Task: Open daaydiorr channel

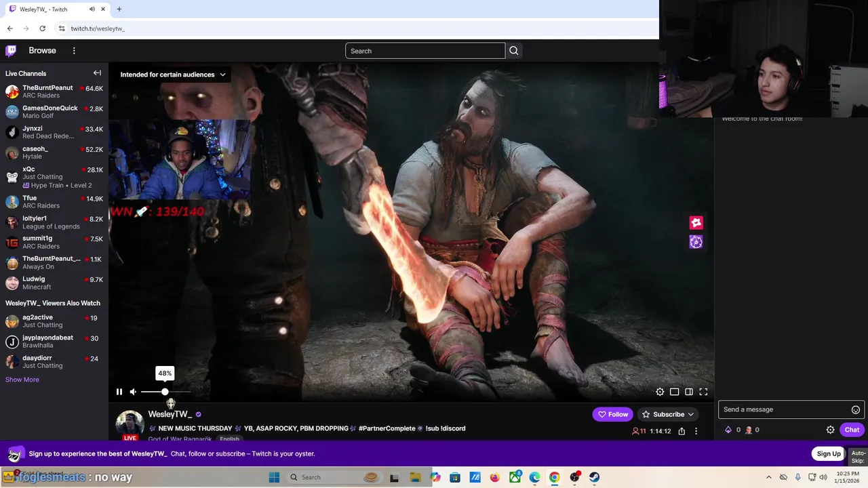Action: (x=54, y=362)
